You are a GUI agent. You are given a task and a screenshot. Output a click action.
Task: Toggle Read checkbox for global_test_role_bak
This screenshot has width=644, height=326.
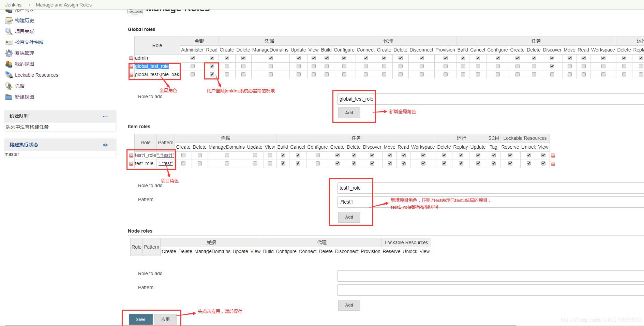(x=212, y=74)
